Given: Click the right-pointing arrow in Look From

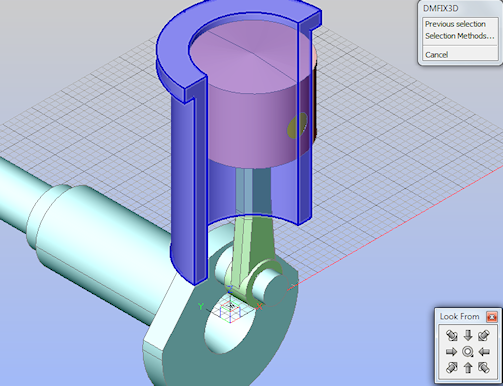Looking at the screenshot, I should pyautogui.click(x=451, y=352).
